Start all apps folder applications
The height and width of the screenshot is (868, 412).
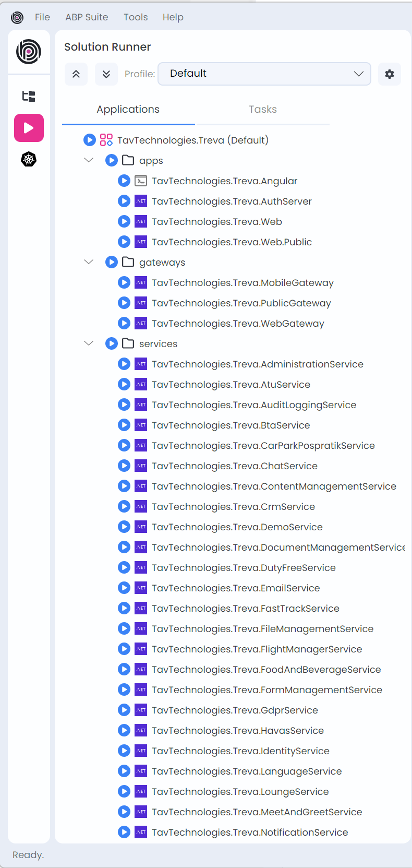click(x=112, y=160)
